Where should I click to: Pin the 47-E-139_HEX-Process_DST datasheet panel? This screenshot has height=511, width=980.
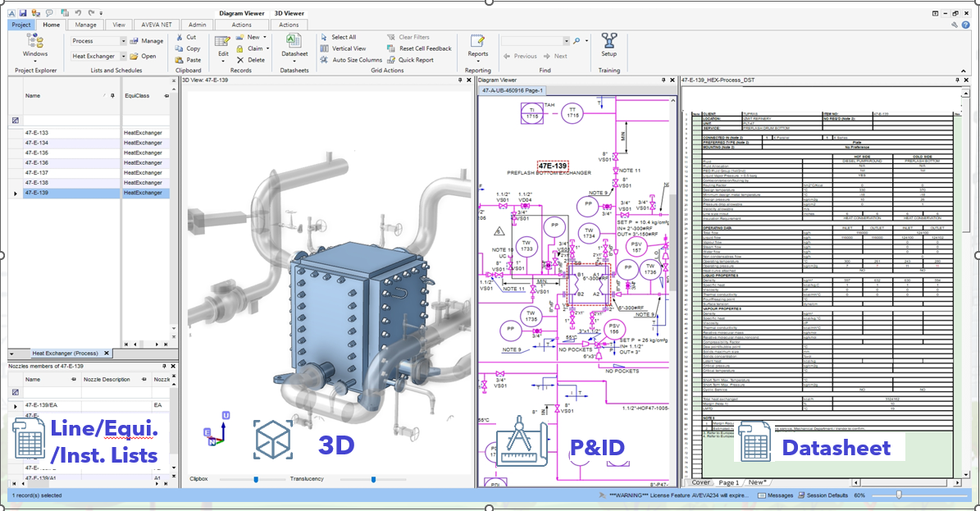pyautogui.click(x=957, y=80)
